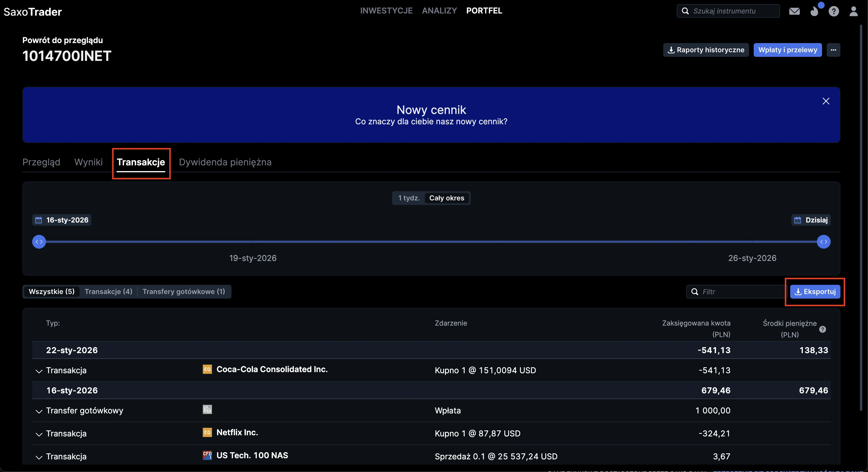Image resolution: width=868 pixels, height=472 pixels.
Task: Open the three-dots more options button
Action: [x=833, y=50]
